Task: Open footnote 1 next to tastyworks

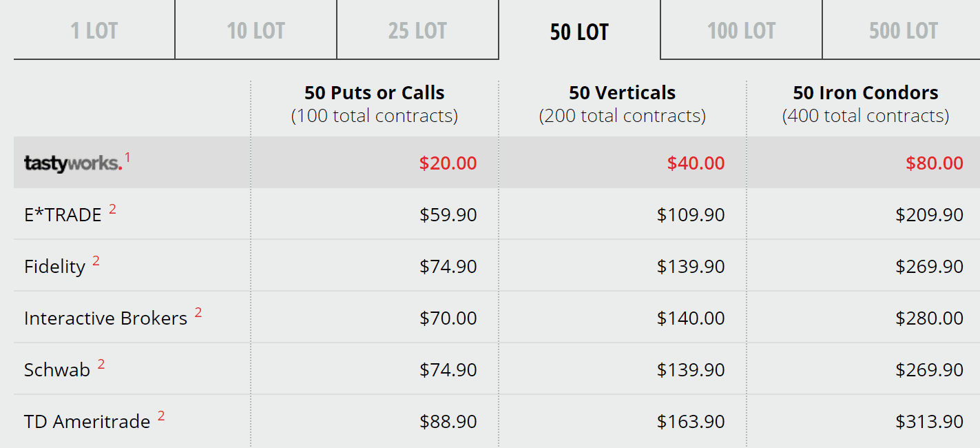Action: tap(127, 158)
